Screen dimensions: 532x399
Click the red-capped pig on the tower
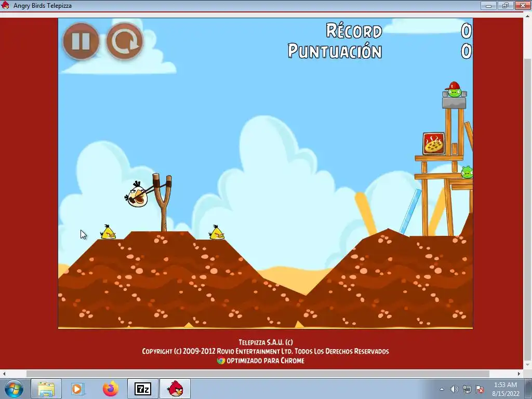click(x=454, y=89)
